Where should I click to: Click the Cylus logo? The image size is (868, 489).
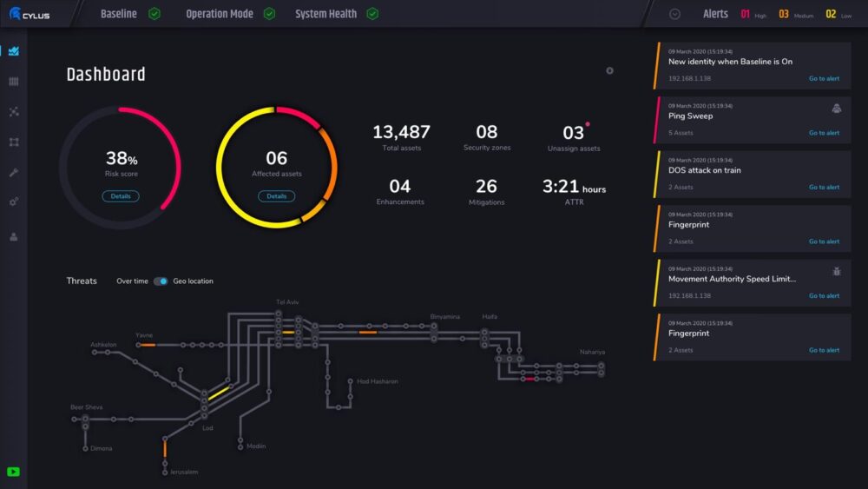click(30, 14)
